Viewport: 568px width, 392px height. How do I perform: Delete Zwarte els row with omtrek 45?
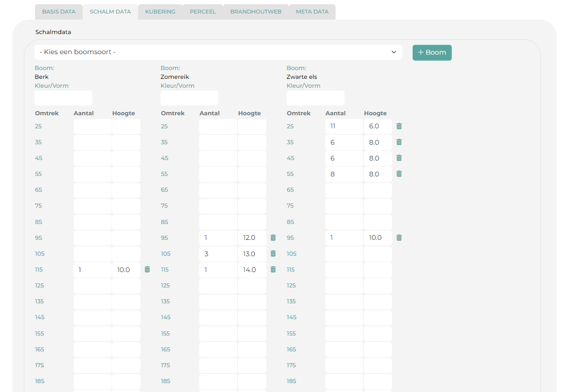(x=399, y=158)
